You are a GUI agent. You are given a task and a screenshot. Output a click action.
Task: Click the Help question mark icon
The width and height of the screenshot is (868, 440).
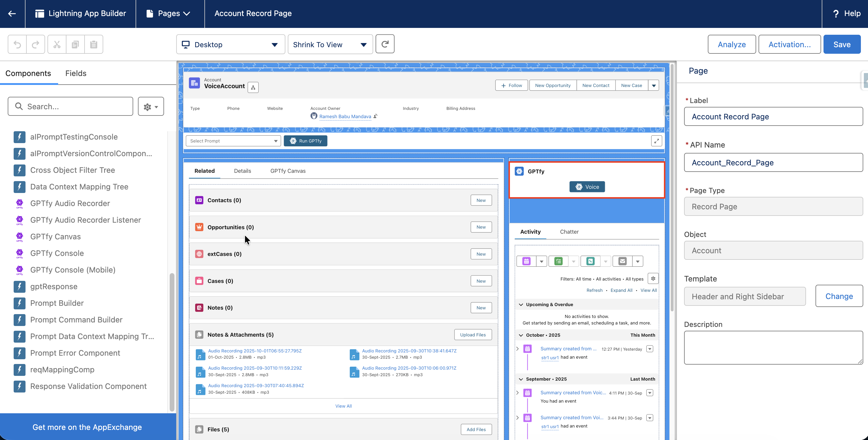coord(836,13)
